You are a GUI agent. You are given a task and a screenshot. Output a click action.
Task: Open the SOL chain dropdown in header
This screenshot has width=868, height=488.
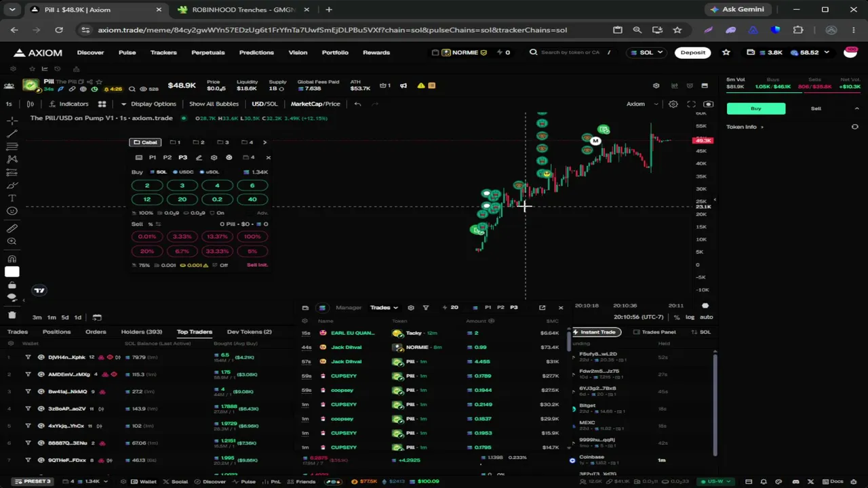[645, 52]
